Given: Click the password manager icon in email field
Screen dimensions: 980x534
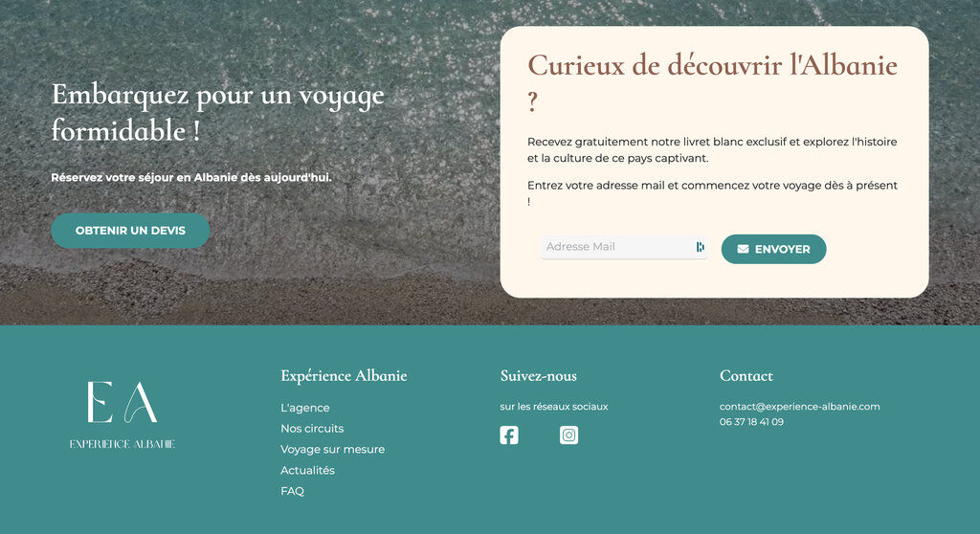Looking at the screenshot, I should click(700, 247).
